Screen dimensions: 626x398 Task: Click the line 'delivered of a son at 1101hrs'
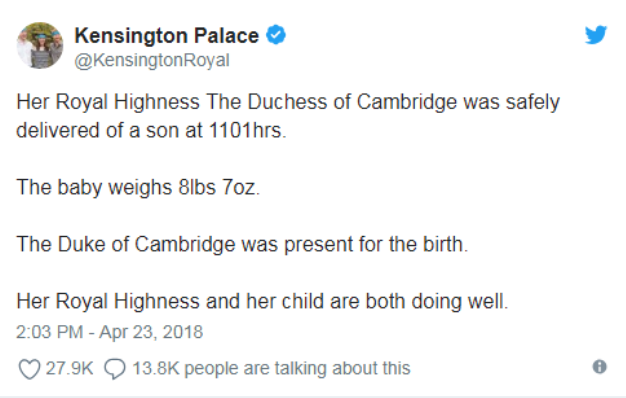coord(151,131)
